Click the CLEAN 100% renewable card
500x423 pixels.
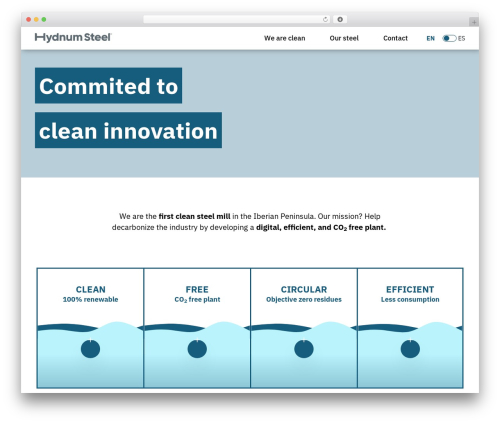pos(90,328)
